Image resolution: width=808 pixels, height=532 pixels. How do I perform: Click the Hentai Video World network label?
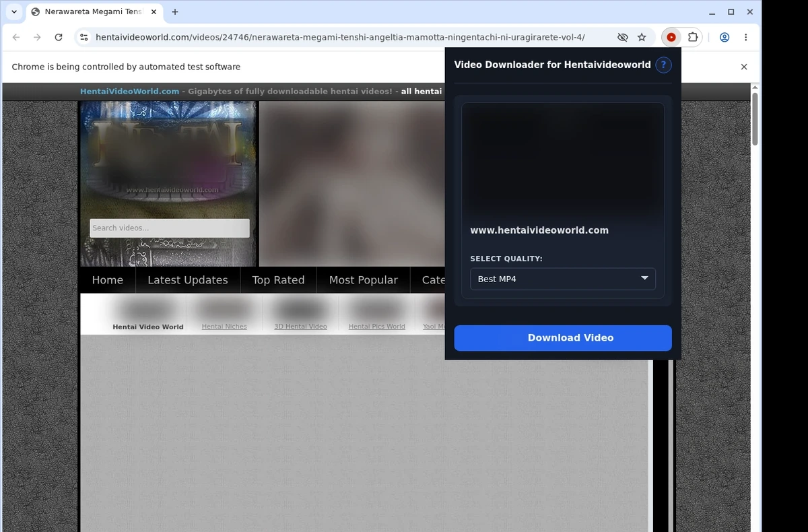[148, 327]
